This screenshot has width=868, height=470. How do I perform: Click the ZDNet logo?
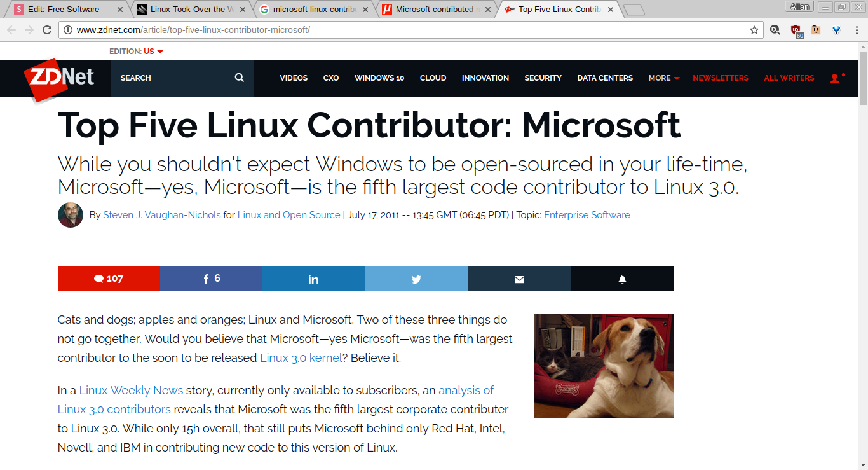[x=59, y=79]
